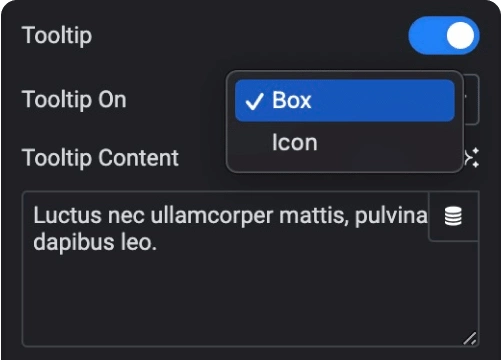The image size is (501, 360).
Task: Click empty space below Icon in dropdown popup
Action: tap(345, 167)
